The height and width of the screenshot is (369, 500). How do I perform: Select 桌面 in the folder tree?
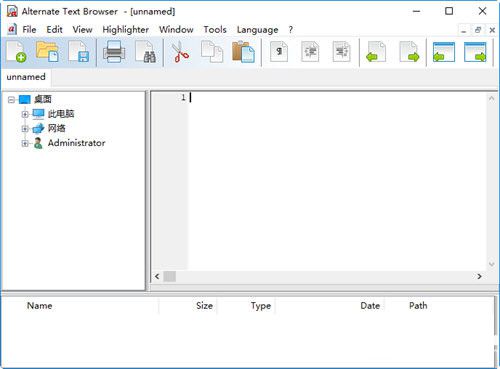pos(43,99)
